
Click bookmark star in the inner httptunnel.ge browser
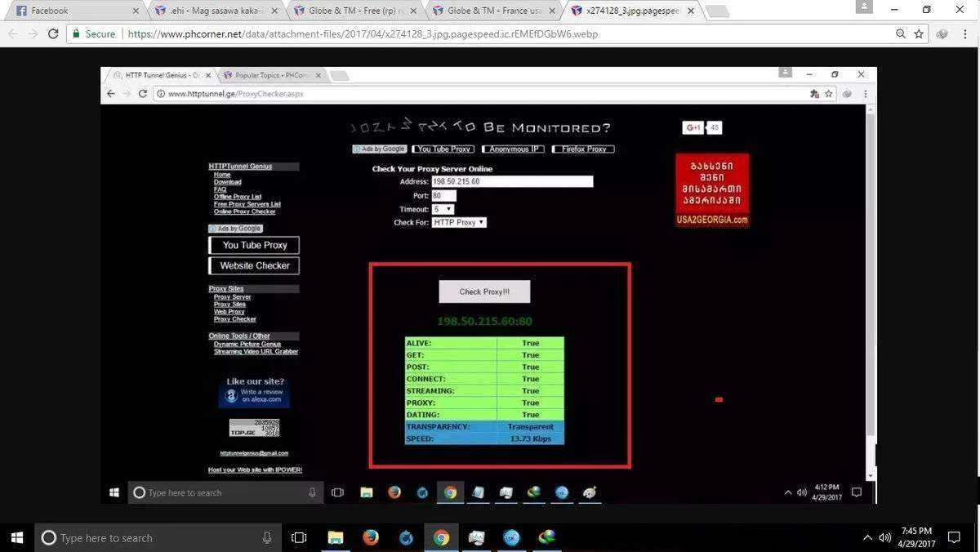(x=828, y=94)
